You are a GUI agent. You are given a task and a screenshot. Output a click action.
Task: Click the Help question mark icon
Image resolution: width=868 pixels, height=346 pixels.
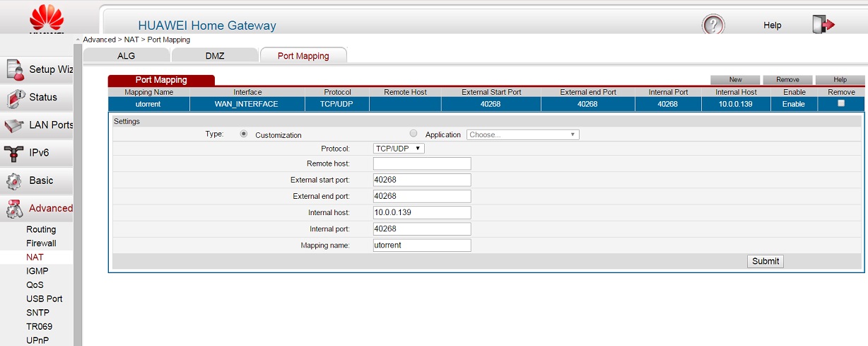click(x=712, y=25)
